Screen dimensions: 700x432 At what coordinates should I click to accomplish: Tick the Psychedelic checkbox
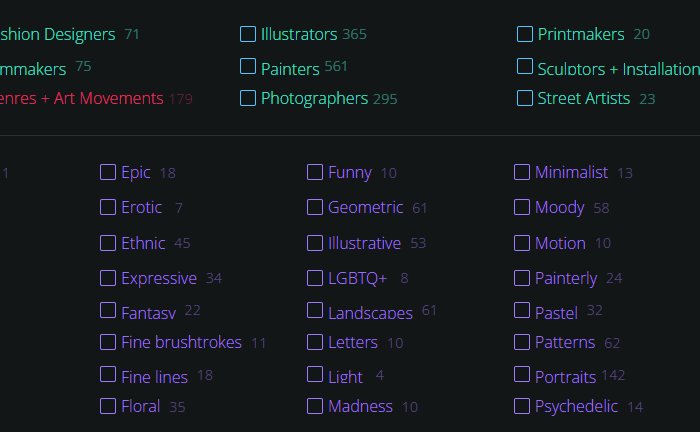click(521, 406)
